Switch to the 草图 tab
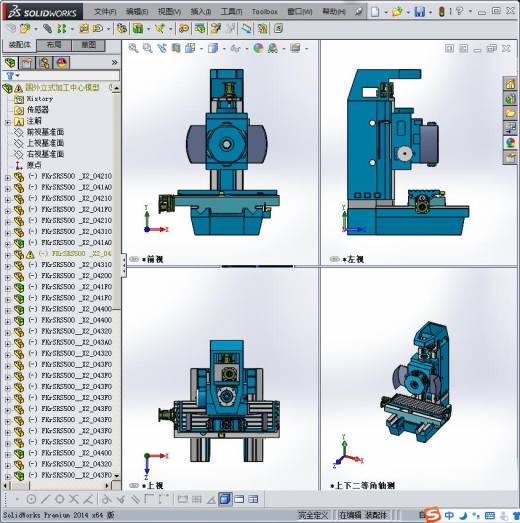Image resolution: width=520 pixels, height=523 pixels. pos(89,45)
